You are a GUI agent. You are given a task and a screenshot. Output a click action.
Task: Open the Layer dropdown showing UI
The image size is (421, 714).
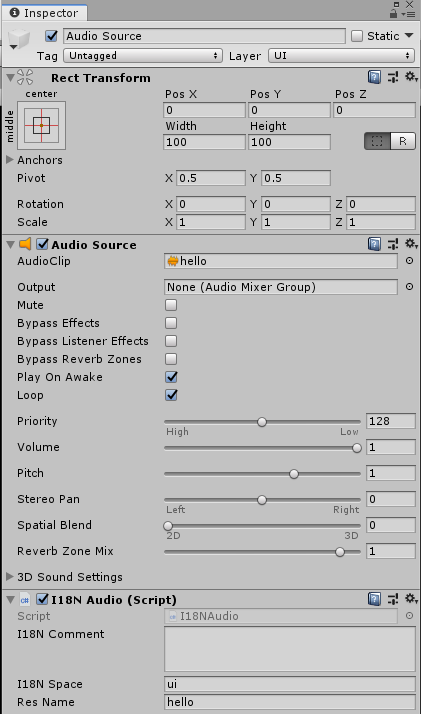tap(342, 56)
